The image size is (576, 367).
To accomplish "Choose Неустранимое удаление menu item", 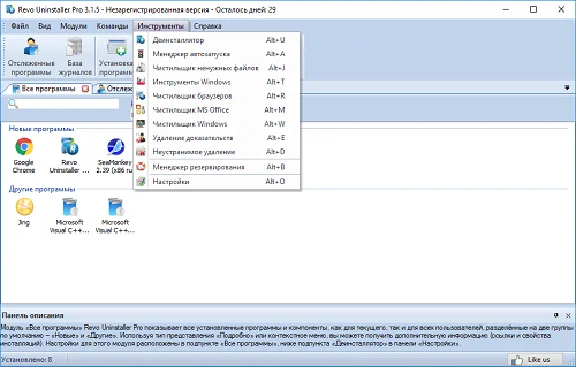I will point(217,152).
